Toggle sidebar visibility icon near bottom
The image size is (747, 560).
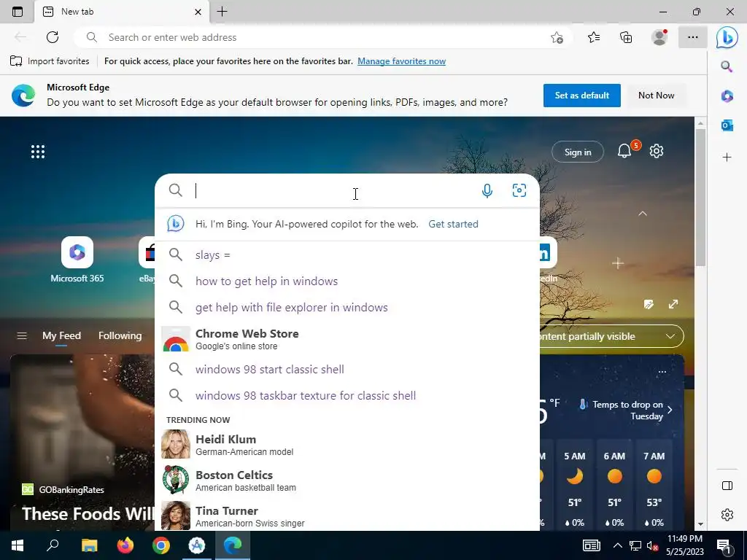[x=727, y=486]
